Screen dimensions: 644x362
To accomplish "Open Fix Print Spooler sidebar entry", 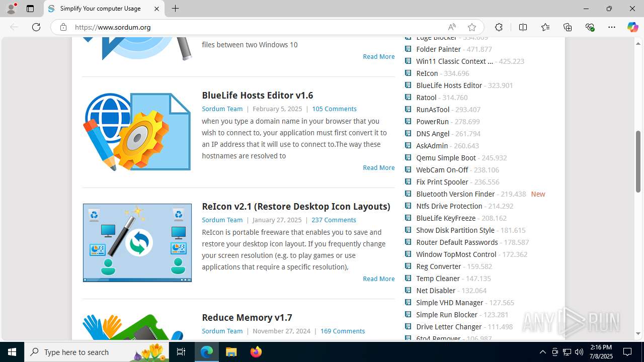I will [x=442, y=182].
